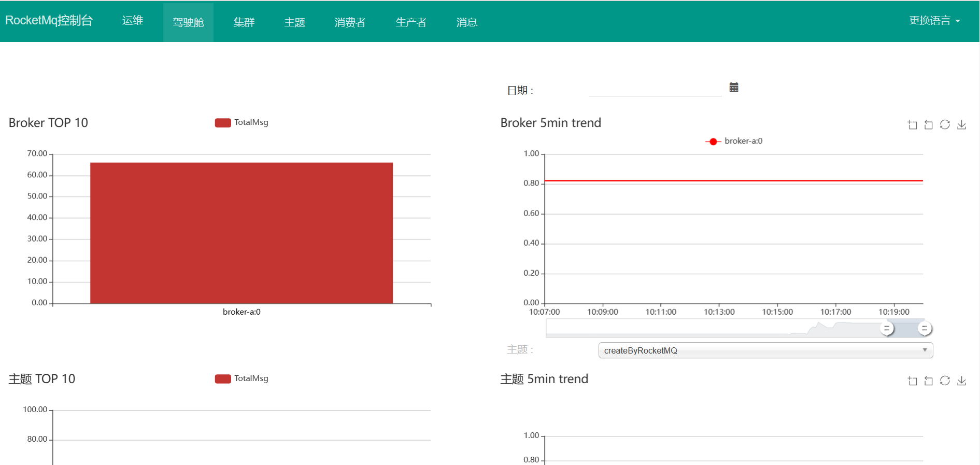Open the 运维 operations link
Screen dimensions: 980x465
(133, 21)
